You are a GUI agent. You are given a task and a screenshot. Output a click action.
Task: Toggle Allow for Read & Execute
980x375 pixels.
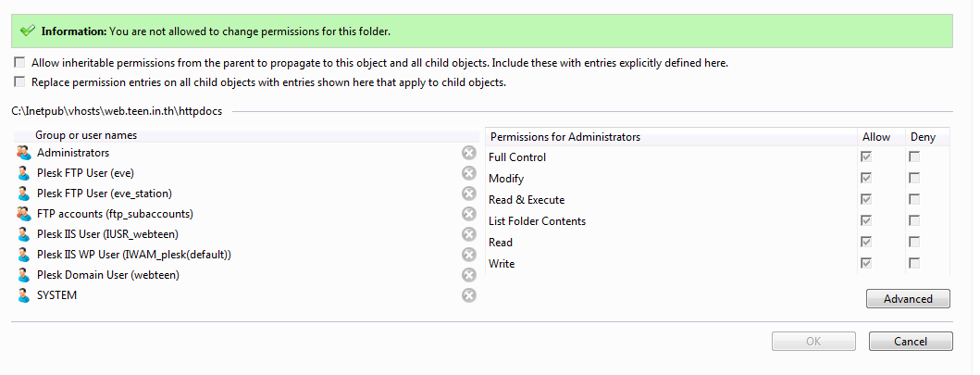(x=865, y=199)
